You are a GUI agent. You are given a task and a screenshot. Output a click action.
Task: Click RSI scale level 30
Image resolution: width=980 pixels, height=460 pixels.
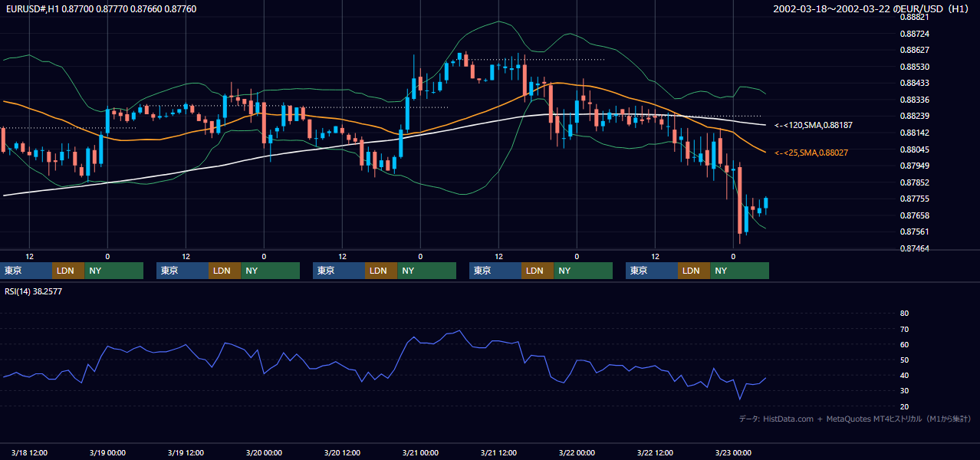[904, 391]
